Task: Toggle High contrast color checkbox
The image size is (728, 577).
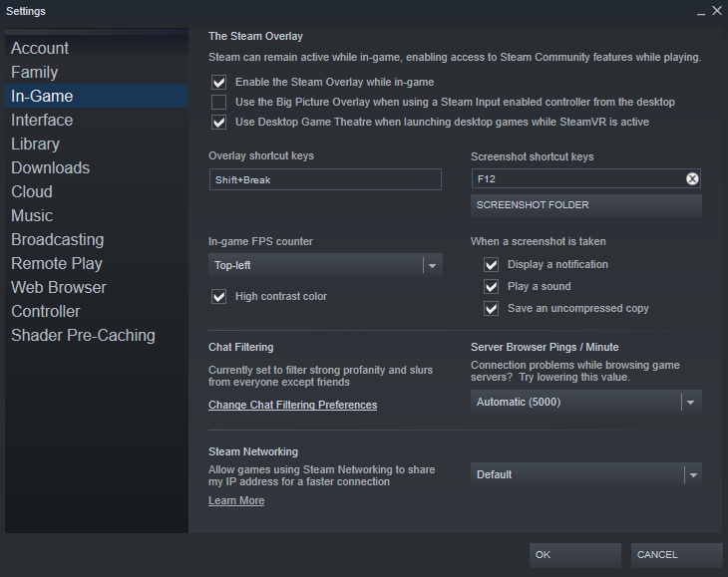Action: point(219,296)
